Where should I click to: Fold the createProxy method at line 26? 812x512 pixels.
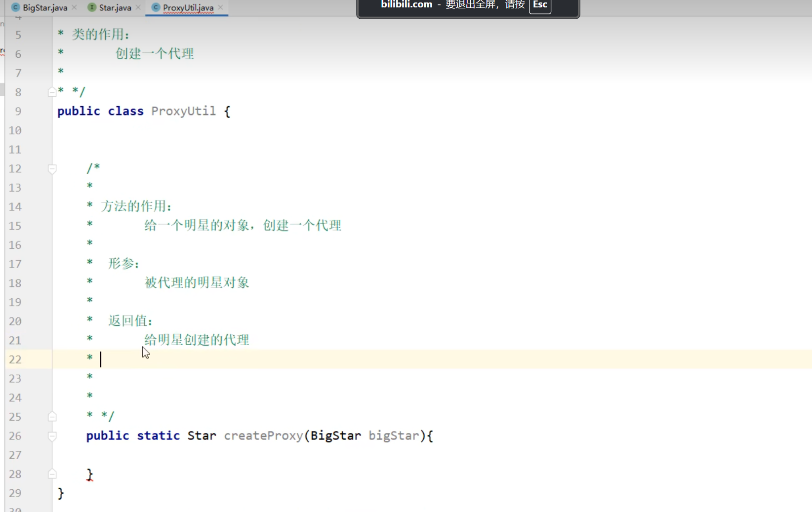click(52, 436)
